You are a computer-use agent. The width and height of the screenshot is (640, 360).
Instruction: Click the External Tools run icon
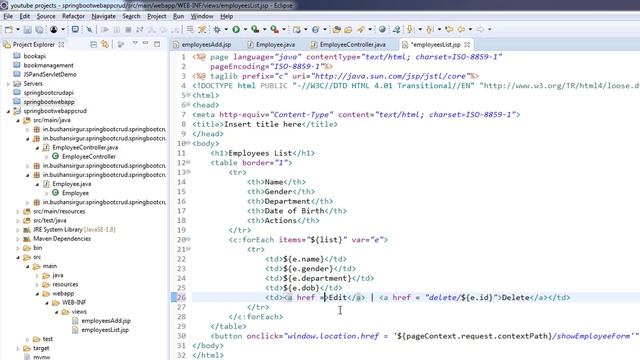coord(275,29)
